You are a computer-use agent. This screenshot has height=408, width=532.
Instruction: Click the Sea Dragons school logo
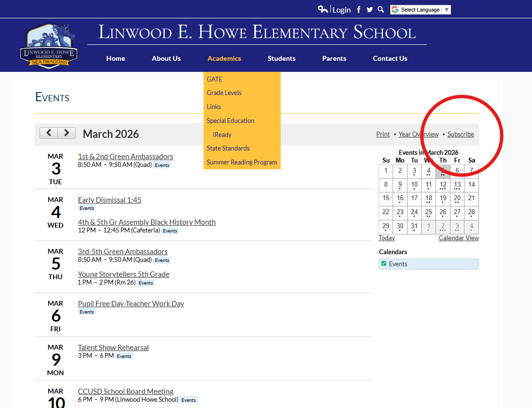[49, 46]
